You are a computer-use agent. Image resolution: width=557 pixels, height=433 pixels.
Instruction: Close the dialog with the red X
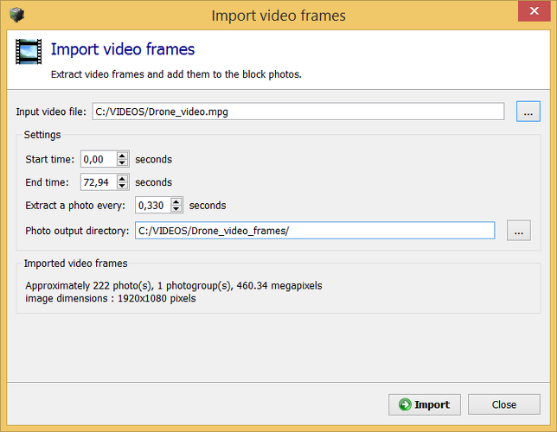pyautogui.click(x=534, y=11)
